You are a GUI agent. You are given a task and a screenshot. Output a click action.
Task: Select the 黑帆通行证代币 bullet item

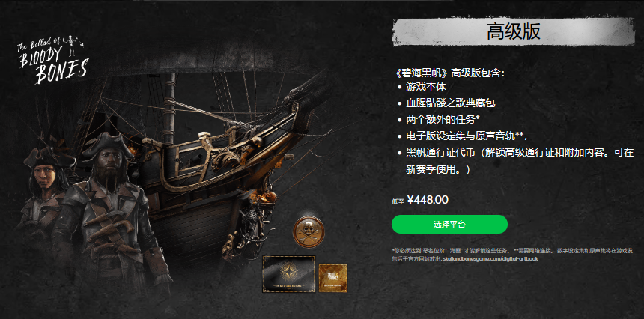click(520, 160)
